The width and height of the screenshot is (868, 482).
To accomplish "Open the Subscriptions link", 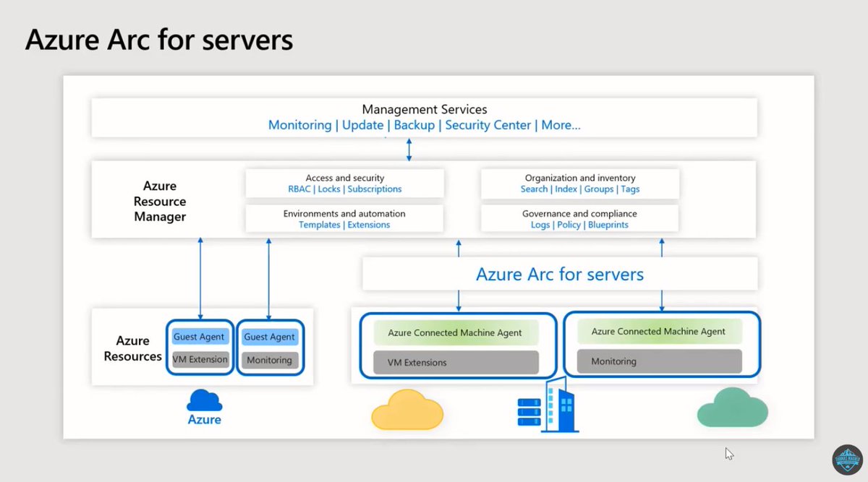I will (x=374, y=189).
